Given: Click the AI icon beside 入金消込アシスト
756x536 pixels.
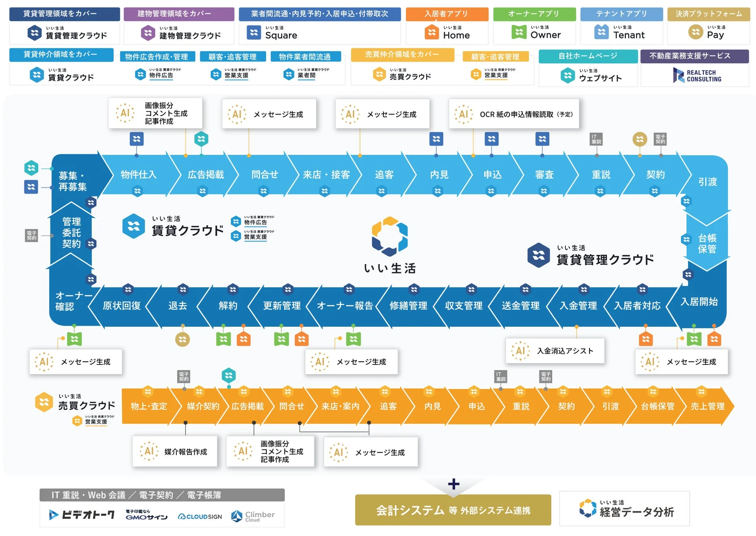Looking at the screenshot, I should point(520,351).
